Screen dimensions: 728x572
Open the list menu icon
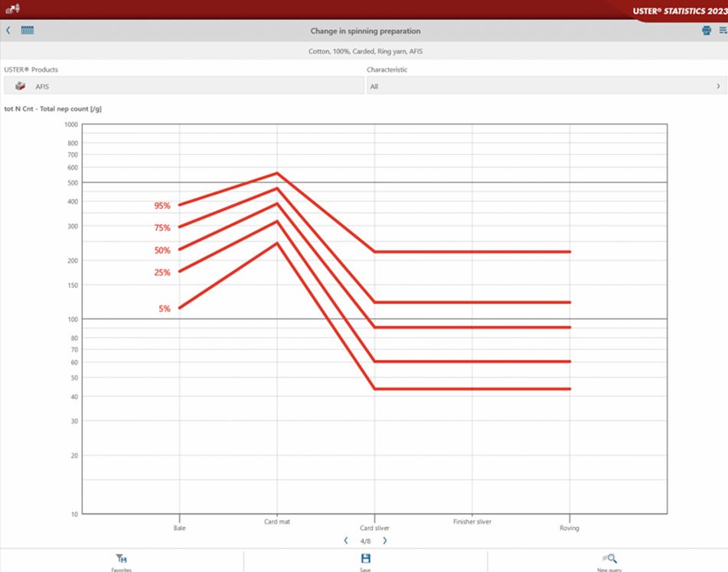(723, 31)
